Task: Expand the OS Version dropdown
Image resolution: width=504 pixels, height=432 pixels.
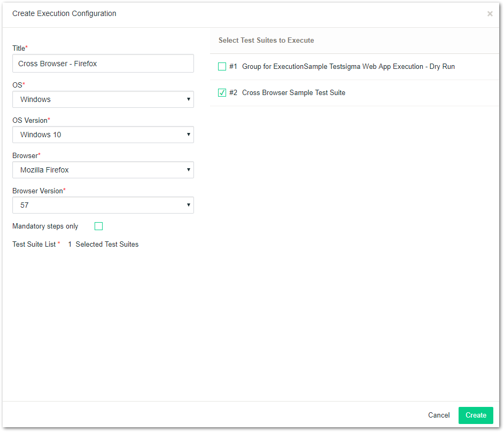Action: [x=103, y=135]
